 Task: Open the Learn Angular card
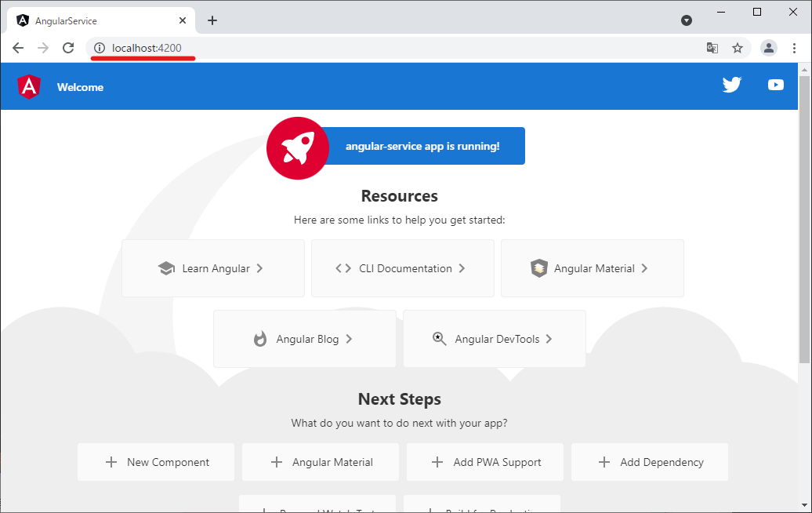coord(213,268)
